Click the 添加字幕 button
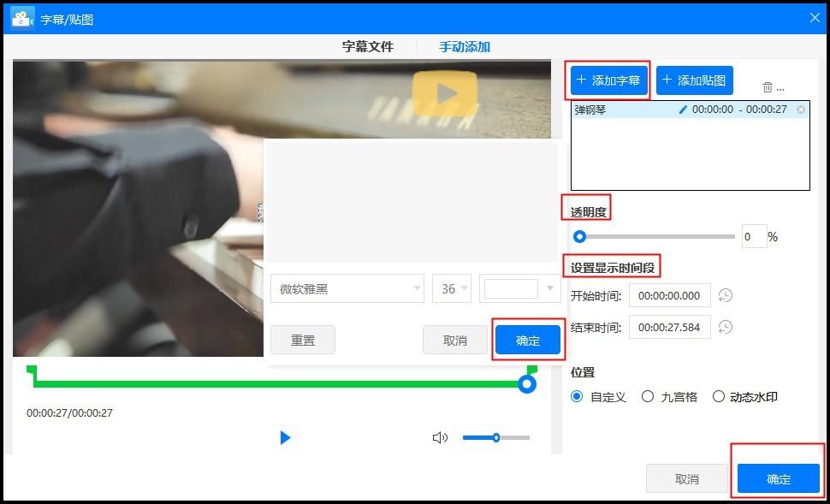830x504 pixels. [x=608, y=80]
